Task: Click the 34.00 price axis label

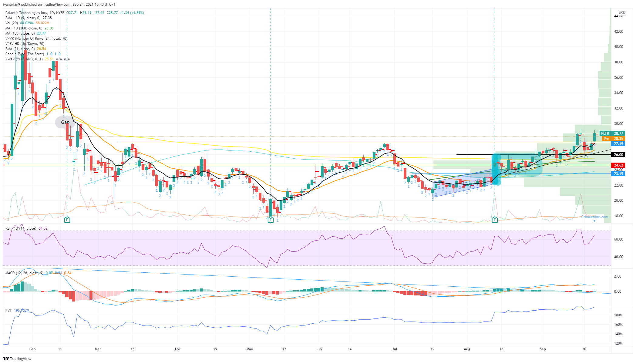Action: coord(618,93)
